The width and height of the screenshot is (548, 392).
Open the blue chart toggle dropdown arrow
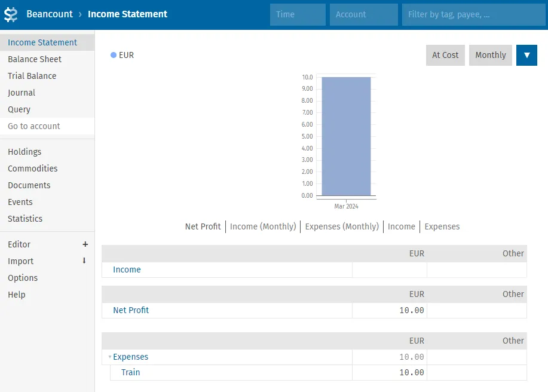pos(526,55)
